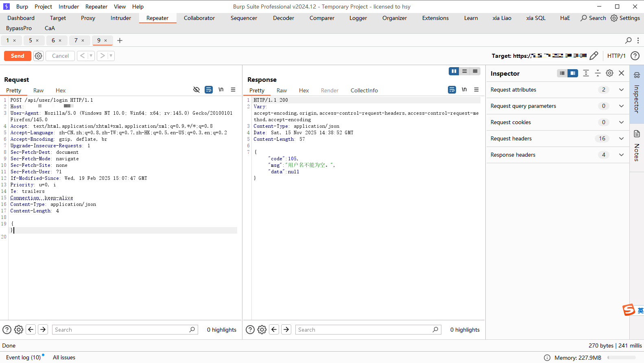Open the Response viewer hamburger menu
The image size is (644, 363).
pyautogui.click(x=476, y=90)
